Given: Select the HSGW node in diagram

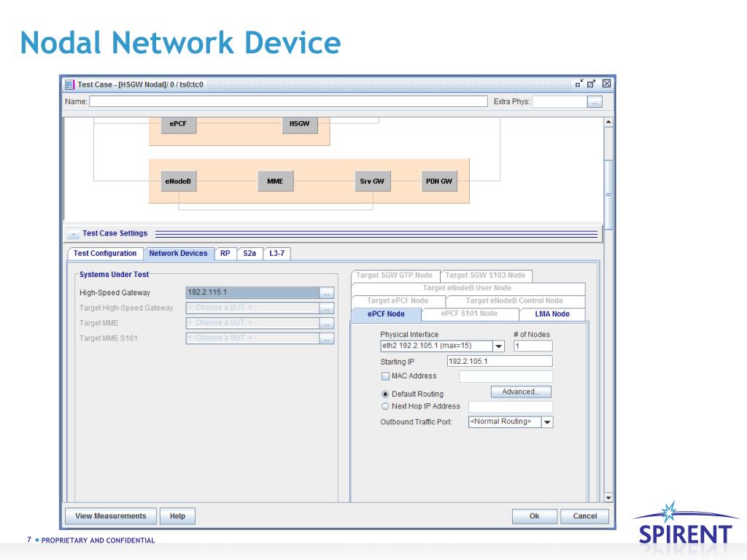Looking at the screenshot, I should (x=300, y=124).
